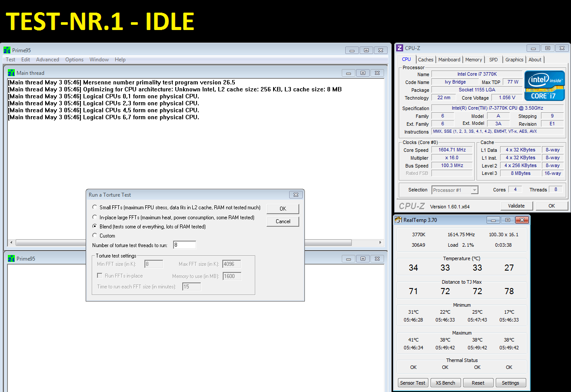Switch to the Graphics tab in CPU-Z
Viewport: 571px width, 392px height.
(514, 60)
